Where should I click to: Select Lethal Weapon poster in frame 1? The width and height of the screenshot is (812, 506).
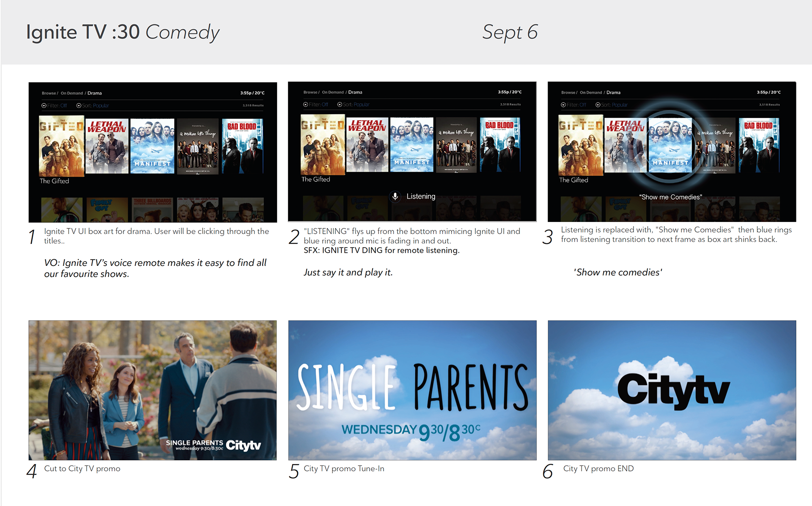(107, 146)
